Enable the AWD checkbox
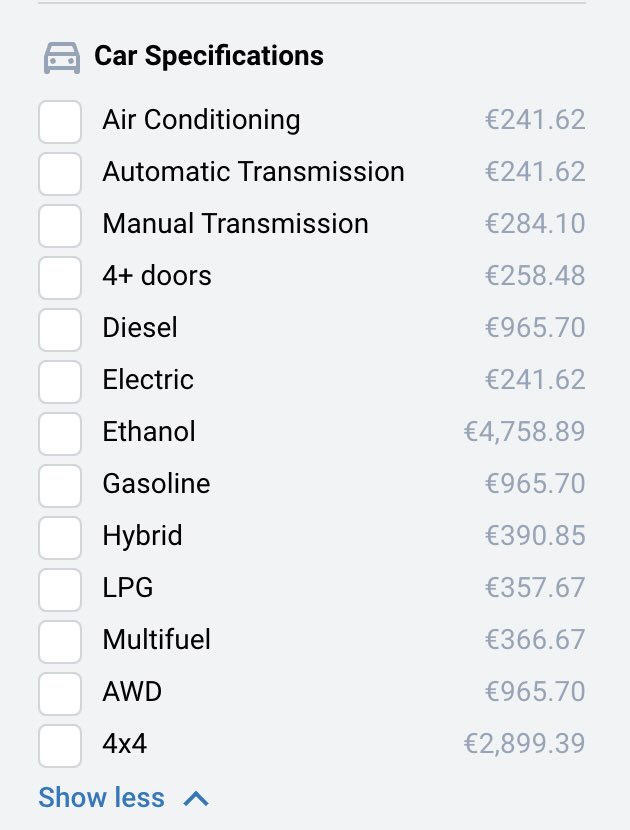This screenshot has height=830, width=630. coord(60,693)
